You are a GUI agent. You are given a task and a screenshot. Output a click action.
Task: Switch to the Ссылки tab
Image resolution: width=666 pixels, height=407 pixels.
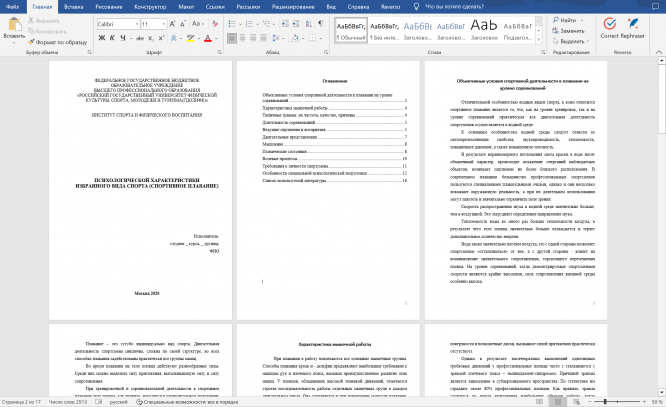click(215, 7)
